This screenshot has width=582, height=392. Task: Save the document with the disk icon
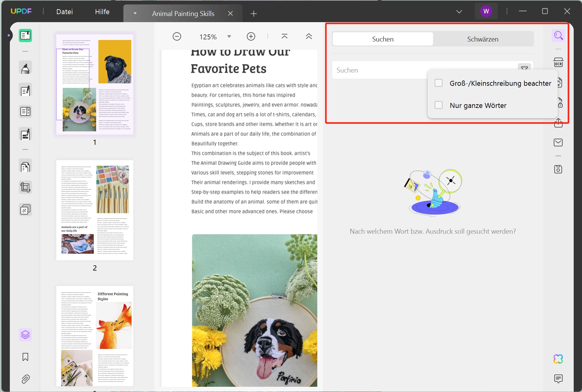click(558, 169)
